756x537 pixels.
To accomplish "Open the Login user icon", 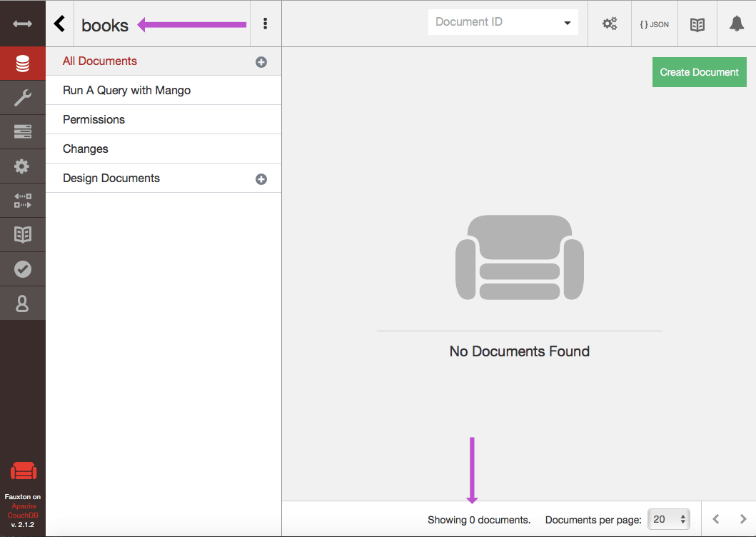I will [22, 303].
